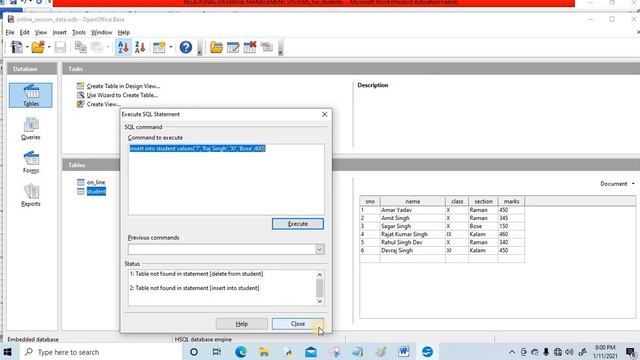Click the Copy toolbar icon
The height and width of the screenshot is (360, 640).
pos(80,47)
